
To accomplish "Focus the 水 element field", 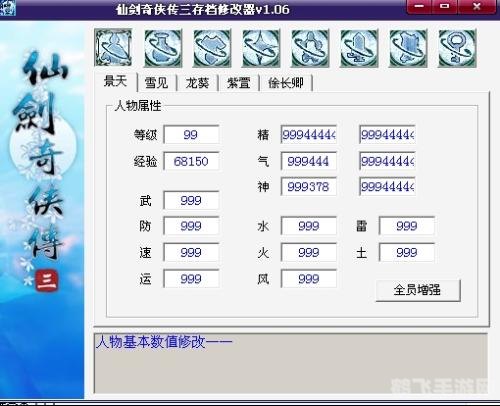I will [309, 226].
